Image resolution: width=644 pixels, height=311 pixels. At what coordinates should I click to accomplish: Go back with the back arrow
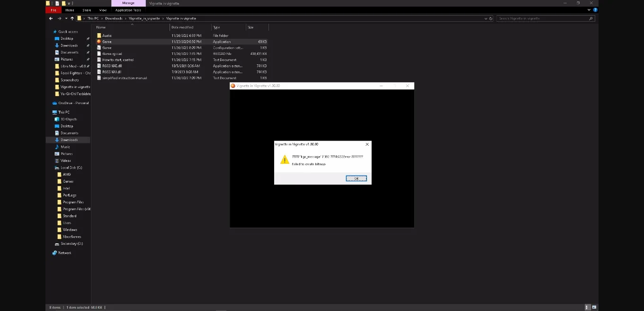(x=51, y=18)
